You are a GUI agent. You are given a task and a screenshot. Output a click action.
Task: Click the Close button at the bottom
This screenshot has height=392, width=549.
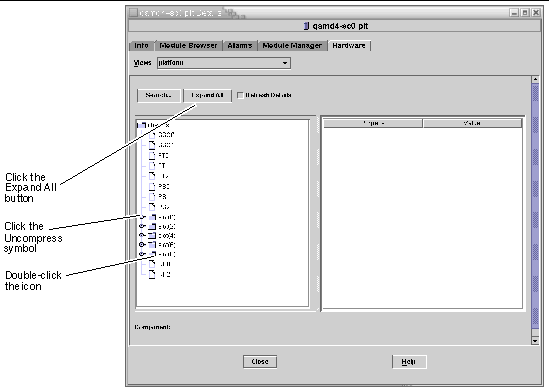260,362
